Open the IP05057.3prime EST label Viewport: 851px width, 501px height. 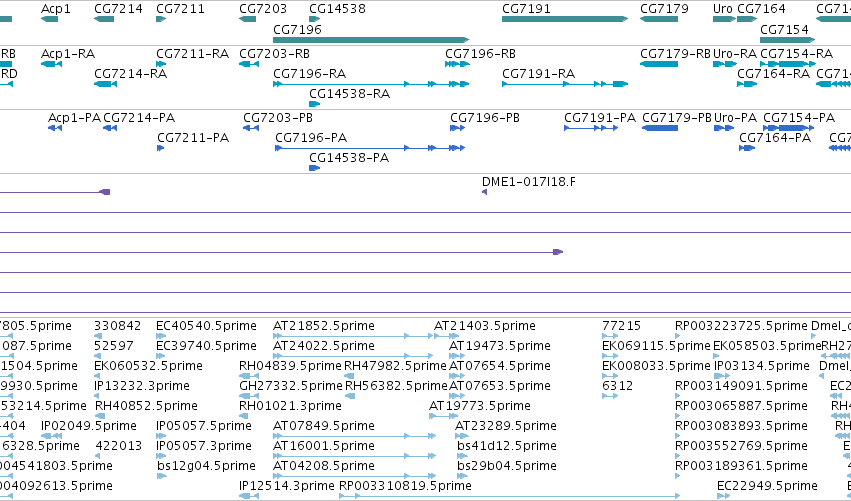pos(204,446)
